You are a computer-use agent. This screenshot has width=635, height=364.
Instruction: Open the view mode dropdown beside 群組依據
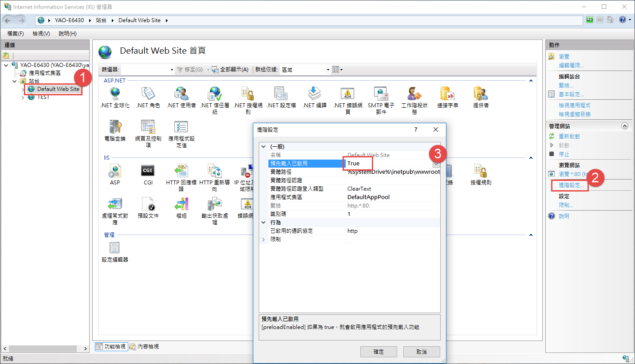pyautogui.click(x=338, y=70)
